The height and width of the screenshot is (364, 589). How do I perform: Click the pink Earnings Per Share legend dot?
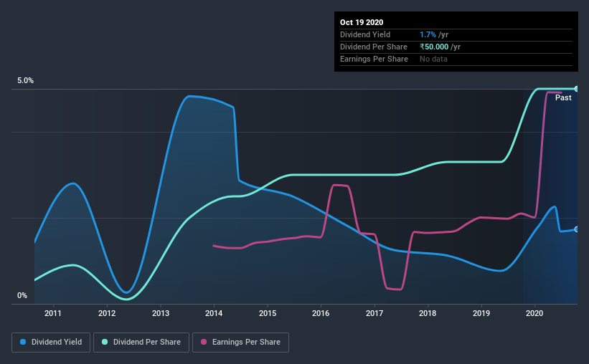pos(204,342)
